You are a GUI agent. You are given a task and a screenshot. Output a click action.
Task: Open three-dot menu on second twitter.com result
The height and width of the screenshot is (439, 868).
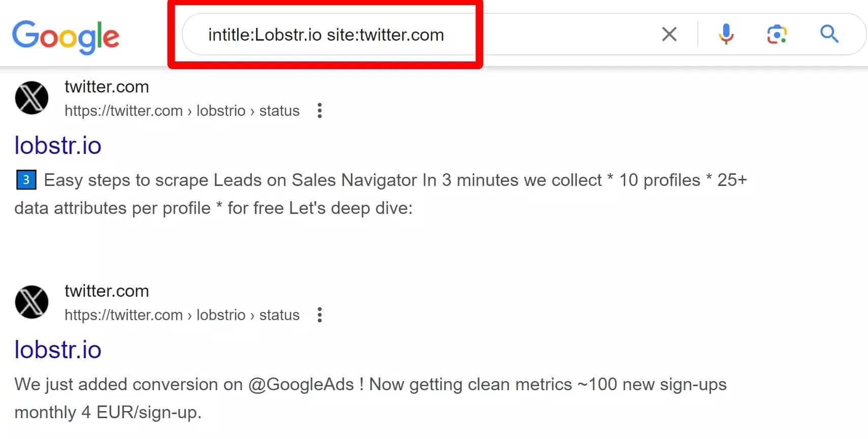point(320,315)
